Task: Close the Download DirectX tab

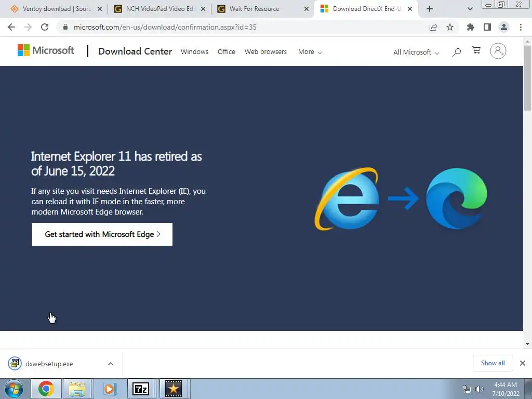Action: click(x=410, y=9)
